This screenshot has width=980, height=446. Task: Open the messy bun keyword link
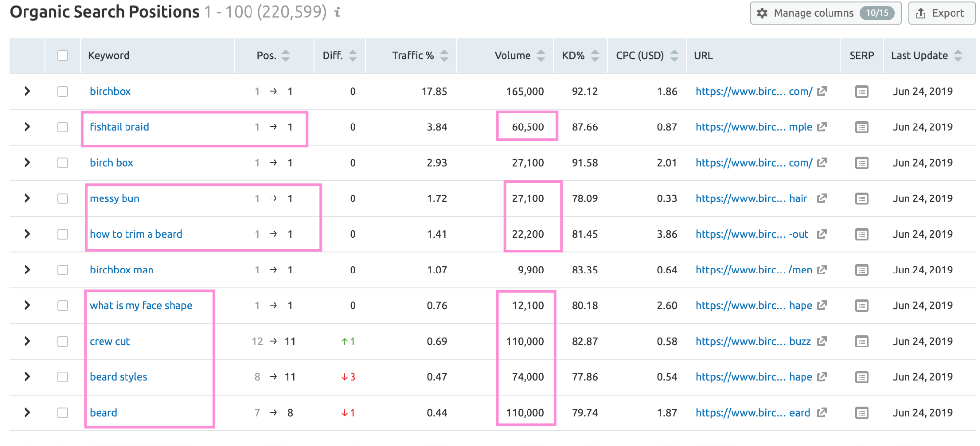[115, 198]
